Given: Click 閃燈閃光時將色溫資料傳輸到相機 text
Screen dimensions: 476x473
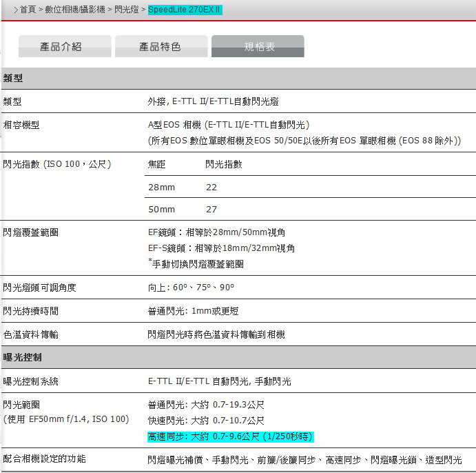Looking at the screenshot, I should [216, 334].
